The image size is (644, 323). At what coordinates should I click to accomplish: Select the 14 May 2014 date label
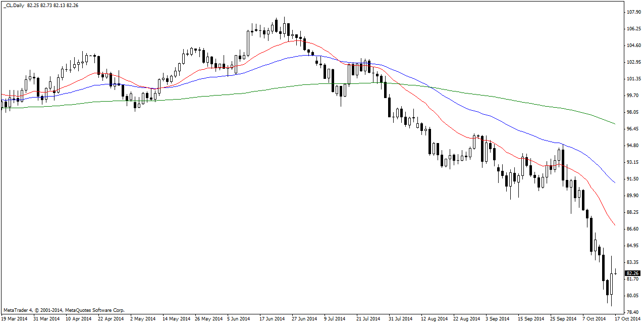pos(175,319)
